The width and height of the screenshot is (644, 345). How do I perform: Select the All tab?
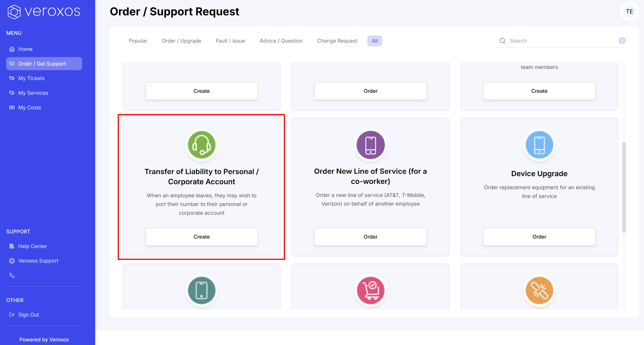pyautogui.click(x=375, y=41)
